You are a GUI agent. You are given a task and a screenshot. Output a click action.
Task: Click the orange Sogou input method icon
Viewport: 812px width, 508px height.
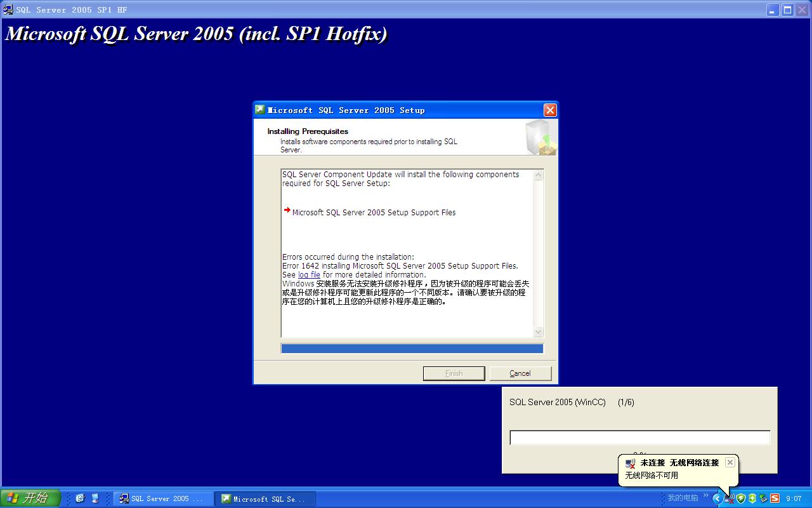pos(775,498)
